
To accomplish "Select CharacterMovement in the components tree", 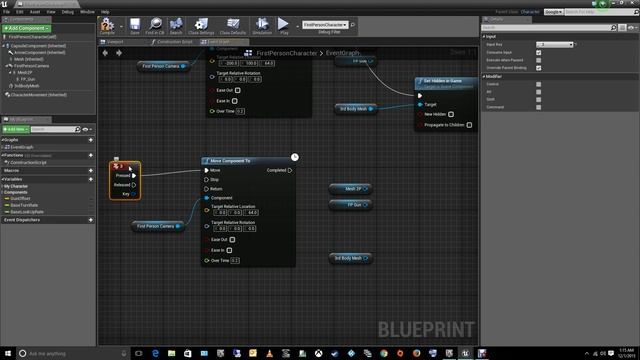I will pos(39,95).
